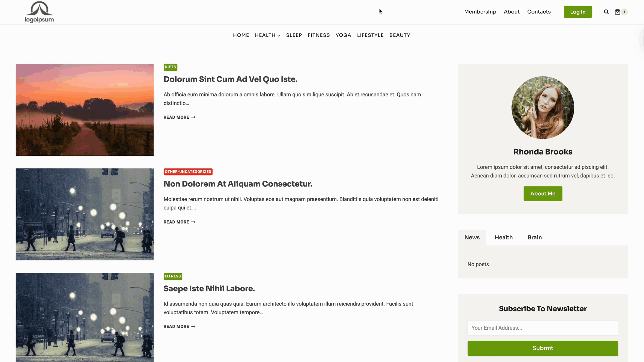Image resolution: width=644 pixels, height=362 pixels.
Task: Click the Fitness green category badge
Action: 173,276
